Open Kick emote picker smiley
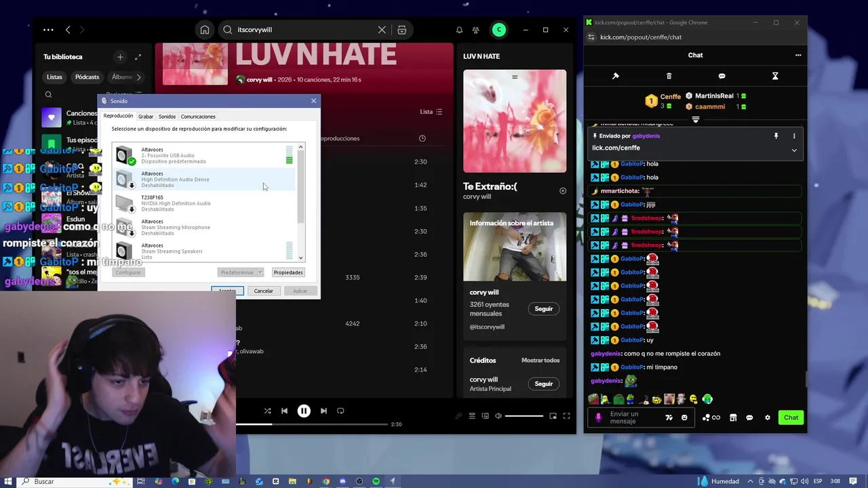The image size is (868, 488). (x=684, y=418)
